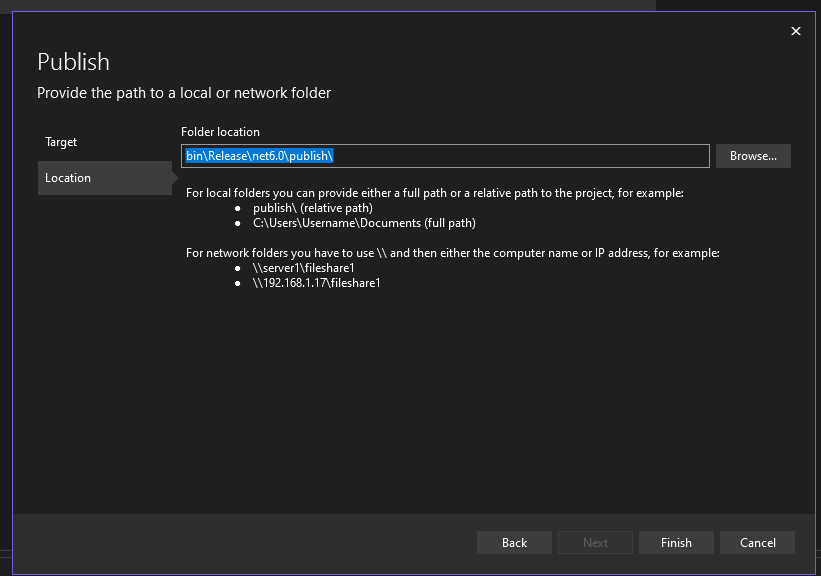
Task: Go back using the Back button
Action: (514, 542)
